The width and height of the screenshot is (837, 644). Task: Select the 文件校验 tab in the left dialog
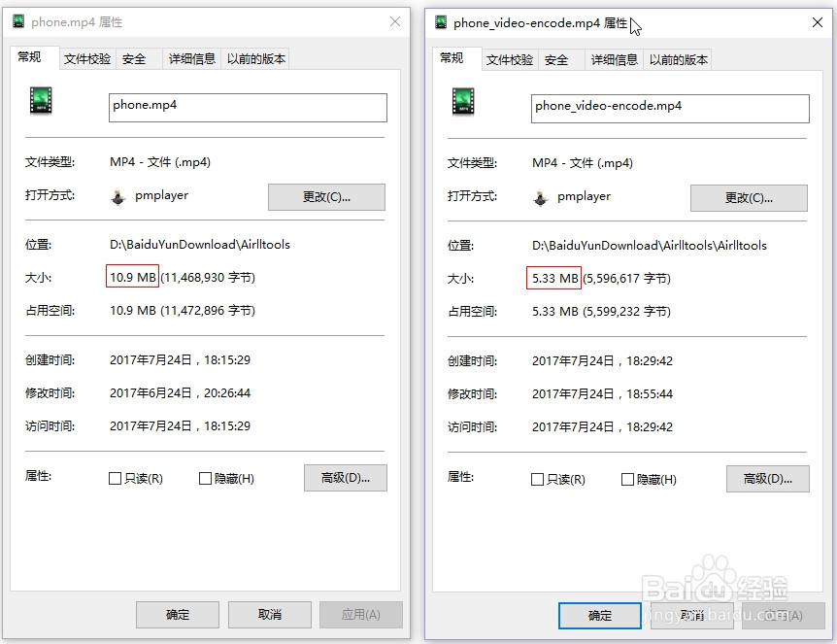(x=86, y=58)
